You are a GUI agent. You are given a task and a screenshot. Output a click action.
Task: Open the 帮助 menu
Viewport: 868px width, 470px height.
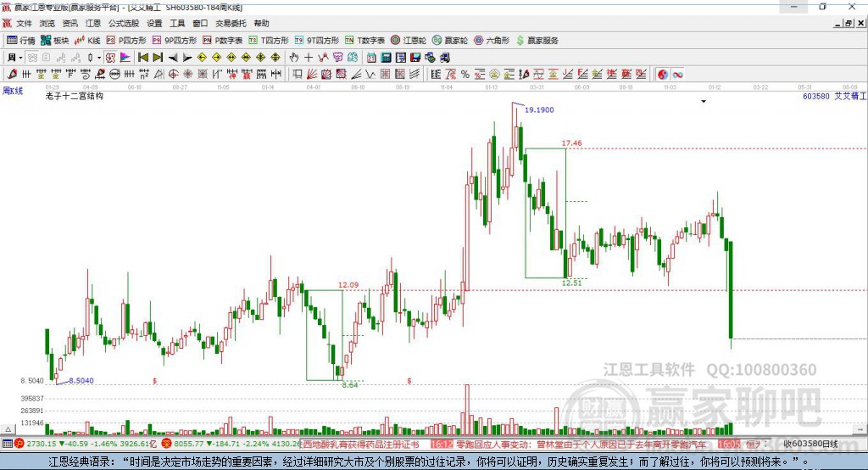[x=261, y=23]
